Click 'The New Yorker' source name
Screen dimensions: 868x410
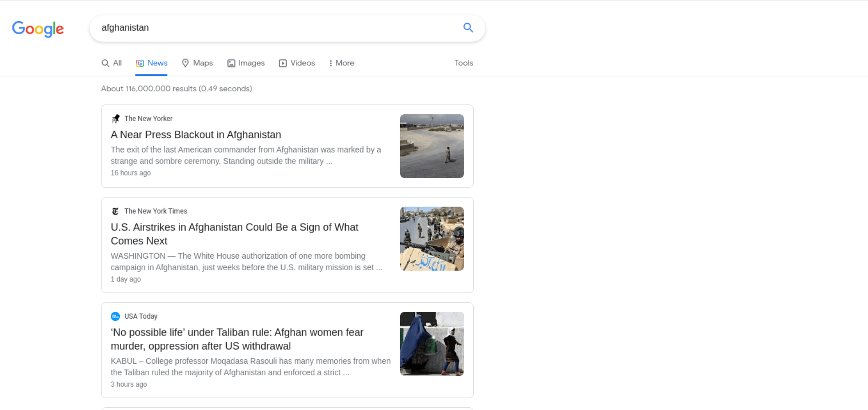[148, 119]
